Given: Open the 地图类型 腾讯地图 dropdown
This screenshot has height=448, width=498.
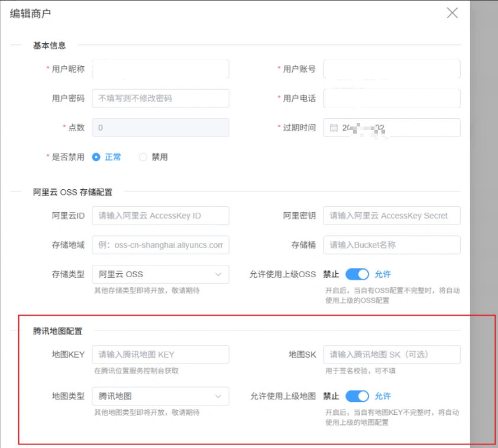Looking at the screenshot, I should (160, 396).
